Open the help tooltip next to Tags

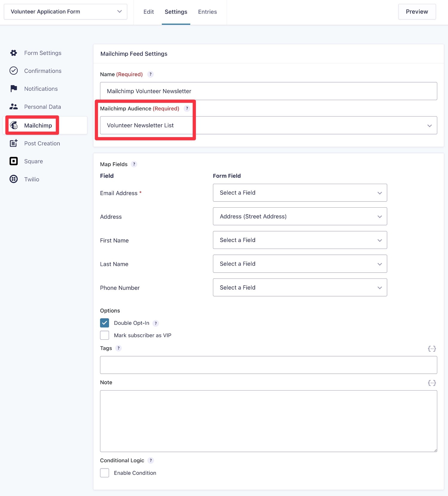[119, 348]
